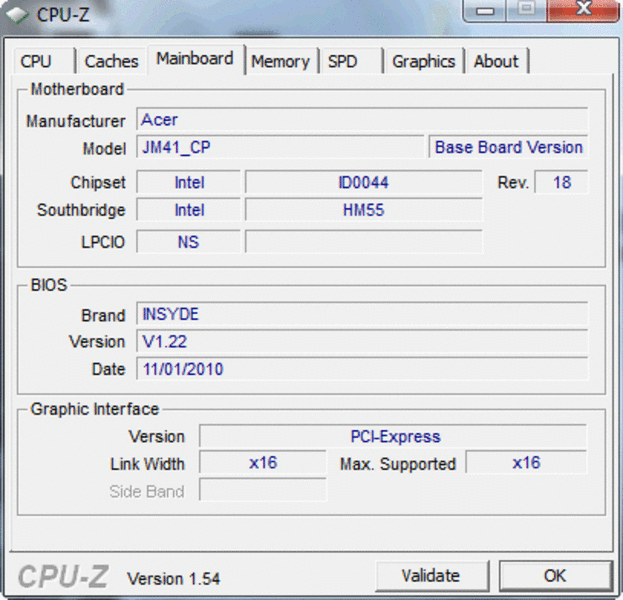Click the Max. Supported x16 field
The width and height of the screenshot is (623, 600).
click(526, 463)
